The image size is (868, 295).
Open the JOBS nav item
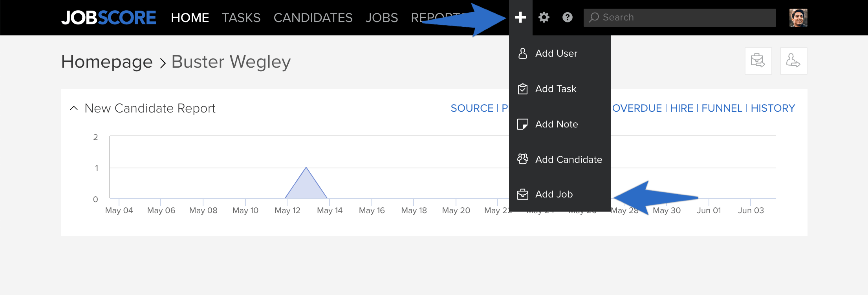pos(382,18)
